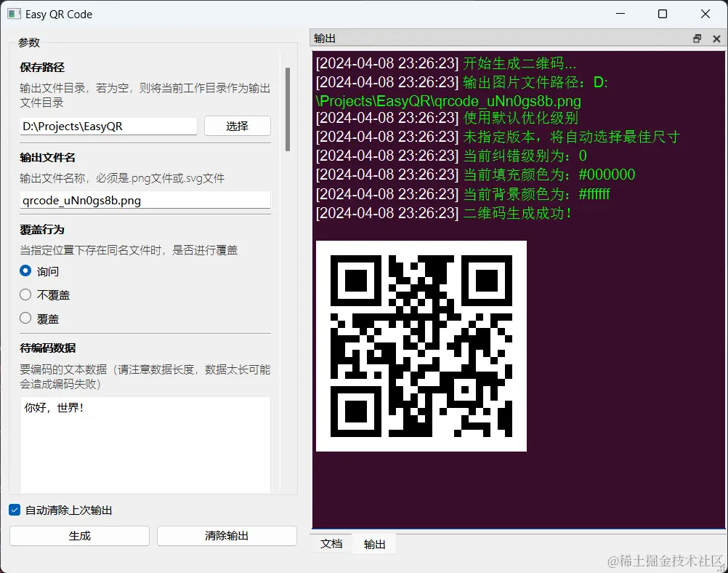
Task: Click the 输出文件名 heading
Action: pyautogui.click(x=47, y=158)
